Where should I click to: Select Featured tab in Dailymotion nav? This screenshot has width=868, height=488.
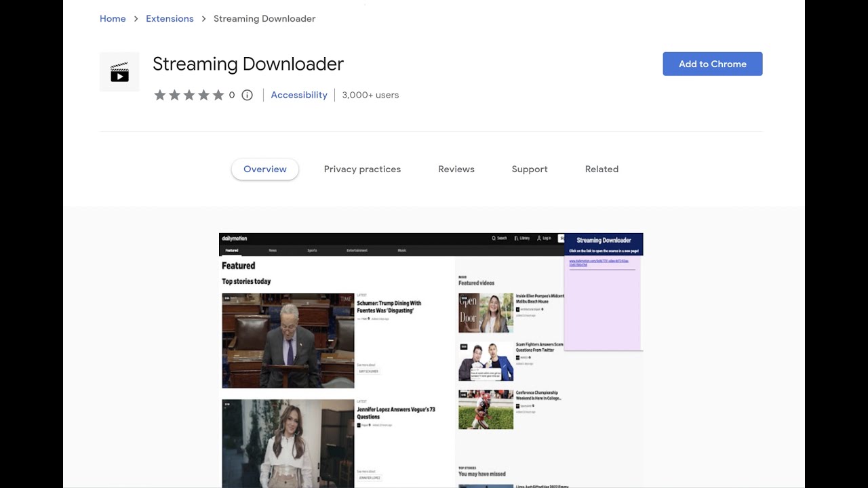pyautogui.click(x=232, y=251)
